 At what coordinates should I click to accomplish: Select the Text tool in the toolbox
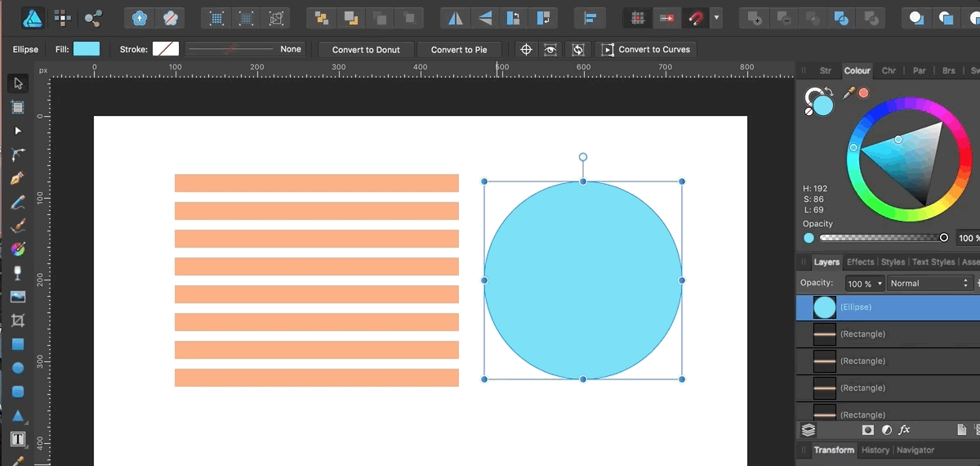pos(17,439)
